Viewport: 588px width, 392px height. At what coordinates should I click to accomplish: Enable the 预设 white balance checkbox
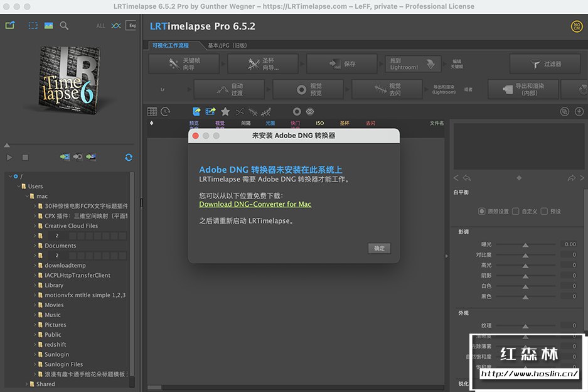(x=544, y=212)
